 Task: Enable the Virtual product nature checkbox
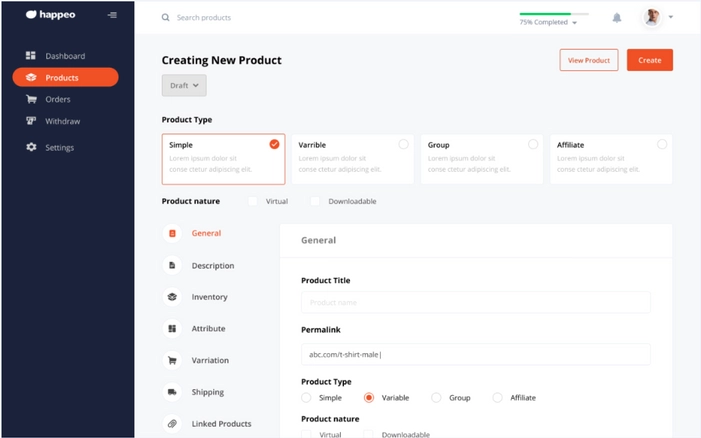tap(254, 201)
